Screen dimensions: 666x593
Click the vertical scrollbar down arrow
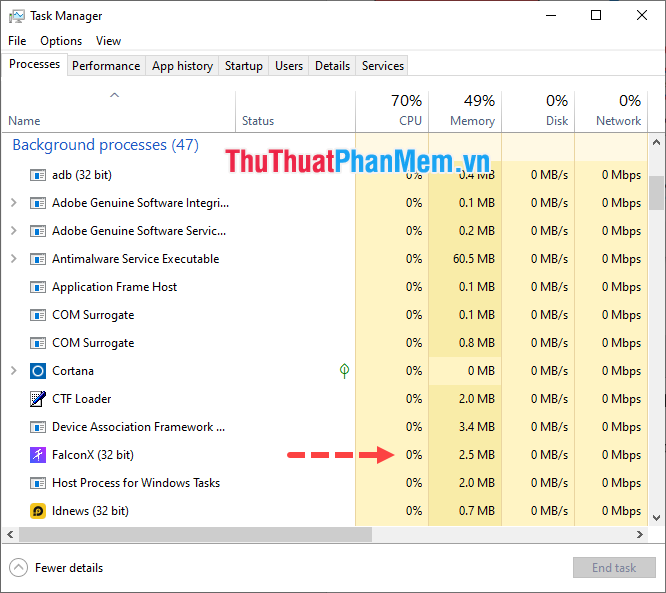(x=657, y=518)
